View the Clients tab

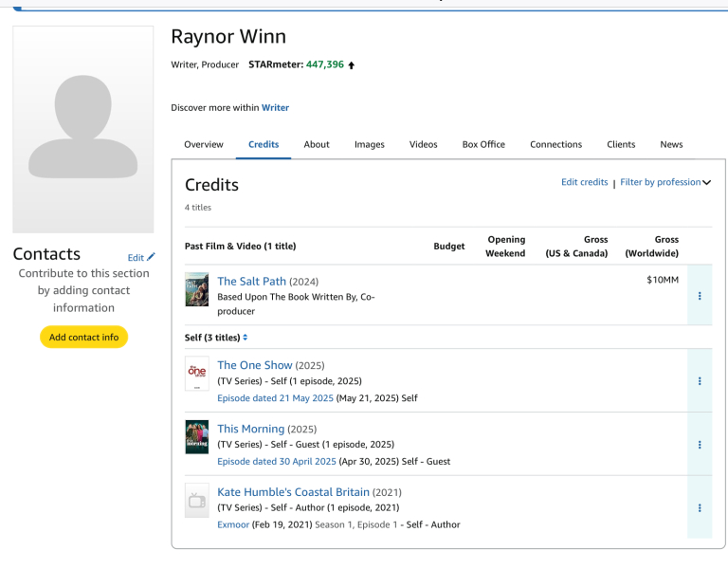point(621,144)
